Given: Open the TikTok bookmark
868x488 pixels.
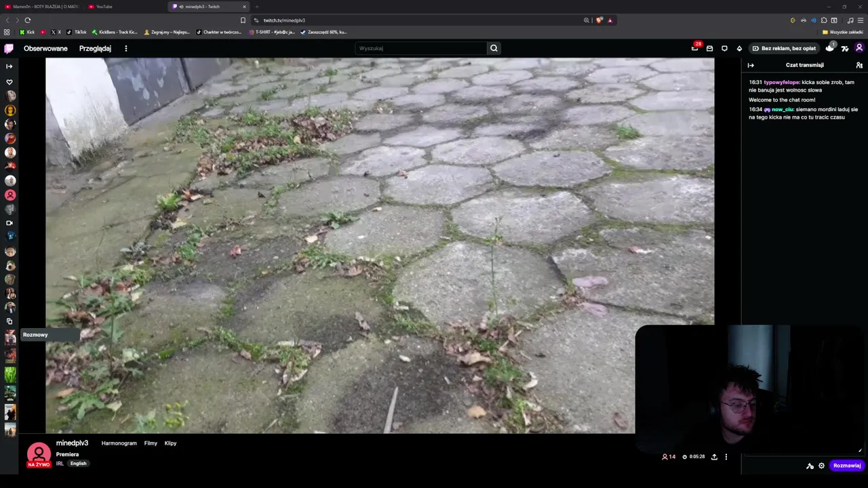Looking at the screenshot, I should (x=77, y=32).
